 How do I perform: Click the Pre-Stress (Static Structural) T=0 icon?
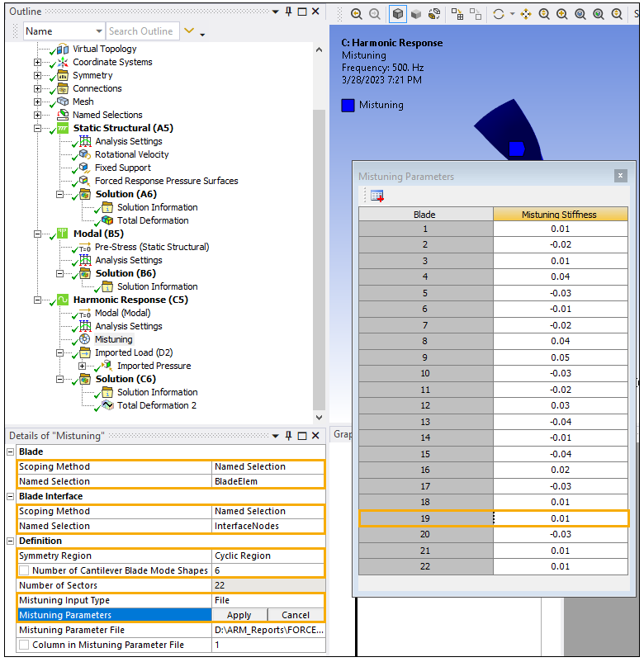85,247
